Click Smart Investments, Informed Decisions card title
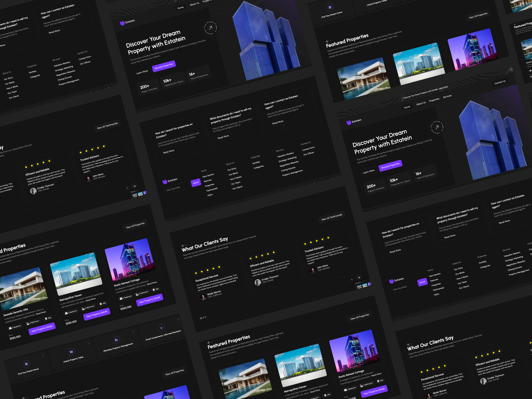The image size is (532, 399). [163, 335]
